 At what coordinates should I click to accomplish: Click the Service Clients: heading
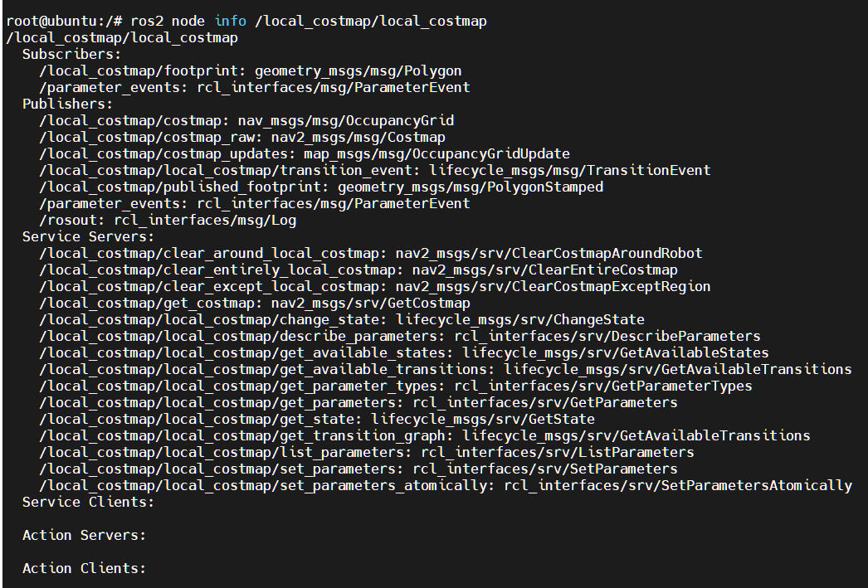pyautogui.click(x=88, y=503)
